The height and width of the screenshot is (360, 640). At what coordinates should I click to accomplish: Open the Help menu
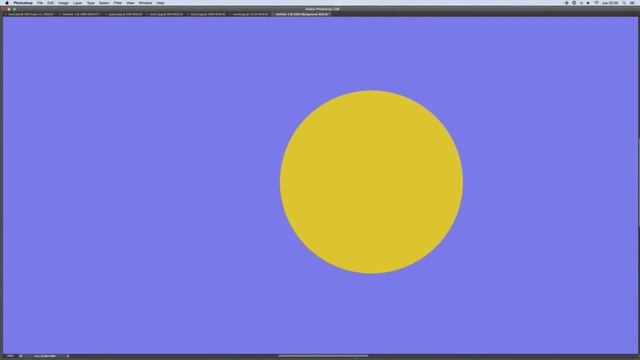(160, 3)
